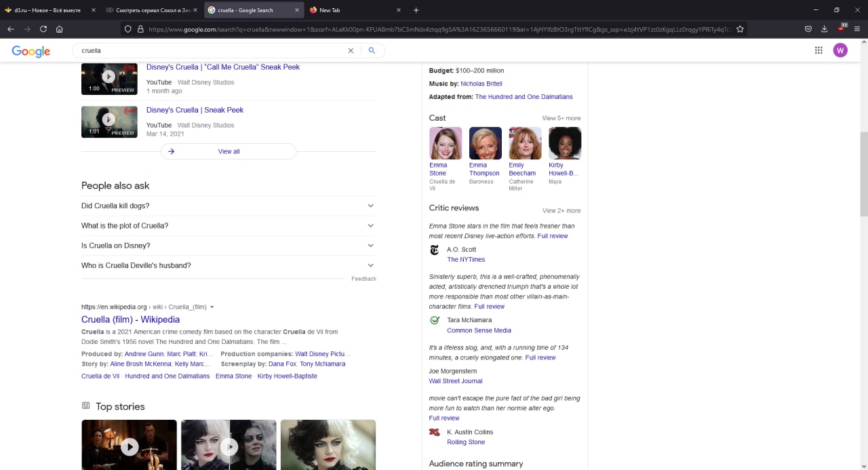The height and width of the screenshot is (470, 868).
Task: Open Emily Beecham cast photo
Action: coord(526,143)
